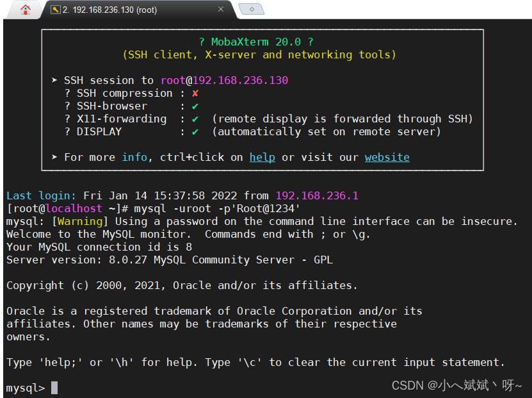Open the help link in the banner
This screenshot has height=398, width=532.
point(262,157)
